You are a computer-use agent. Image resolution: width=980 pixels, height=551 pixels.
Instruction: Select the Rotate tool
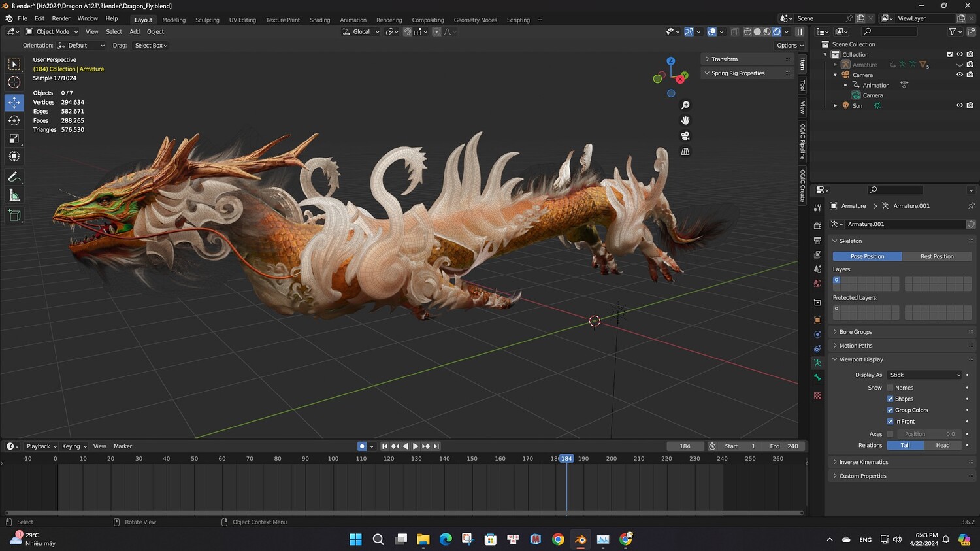tap(14, 120)
